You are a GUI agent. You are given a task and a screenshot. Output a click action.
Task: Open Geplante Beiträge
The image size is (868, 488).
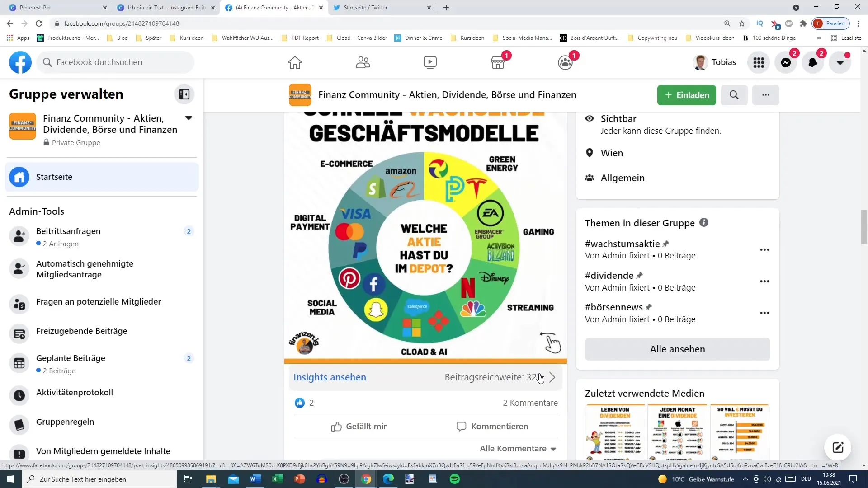click(102, 364)
